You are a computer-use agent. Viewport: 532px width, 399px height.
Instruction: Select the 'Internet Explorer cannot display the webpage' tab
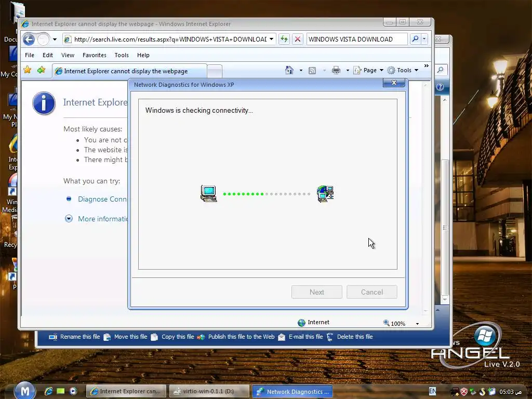pyautogui.click(x=129, y=71)
